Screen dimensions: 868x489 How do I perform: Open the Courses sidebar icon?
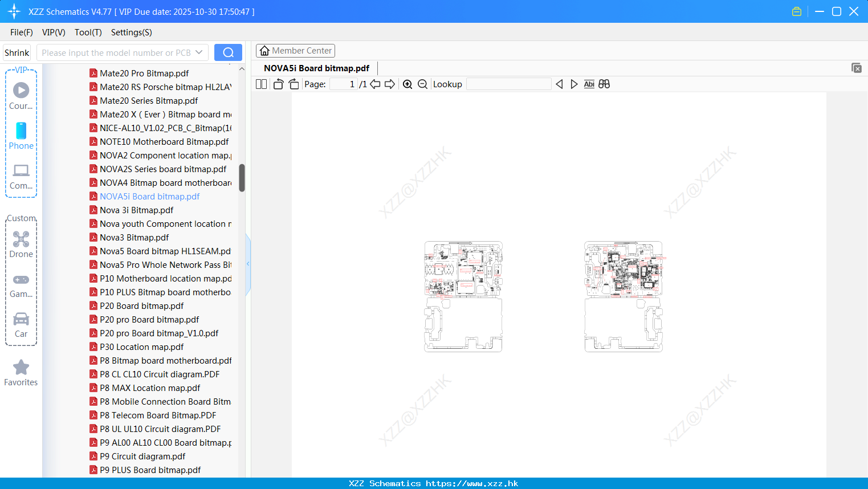pyautogui.click(x=21, y=96)
